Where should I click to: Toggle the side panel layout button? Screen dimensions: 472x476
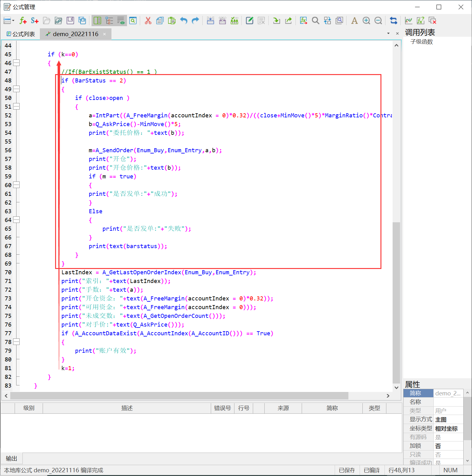coord(97,21)
